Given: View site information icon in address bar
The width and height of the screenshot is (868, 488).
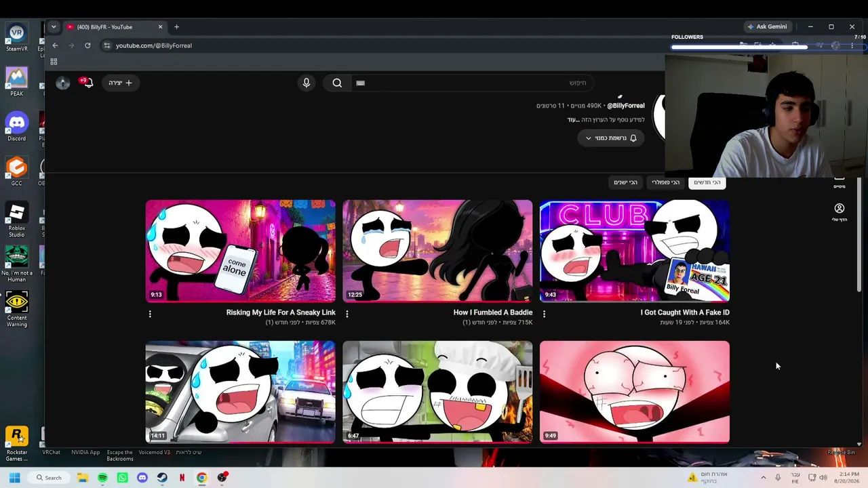Looking at the screenshot, I should coord(106,45).
